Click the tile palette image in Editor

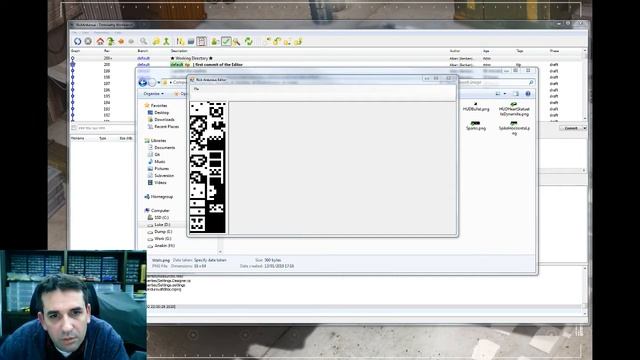point(207,167)
